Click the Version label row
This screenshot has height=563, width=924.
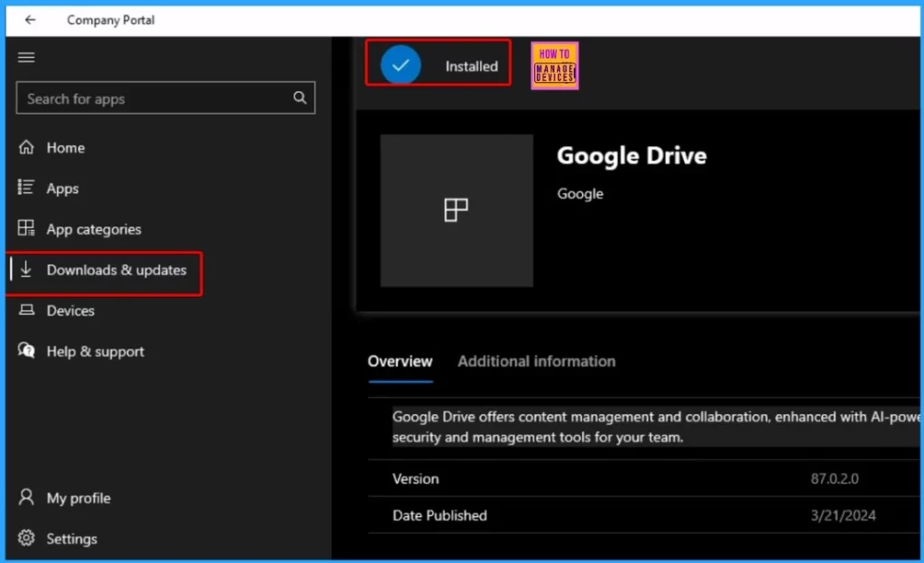click(x=415, y=479)
